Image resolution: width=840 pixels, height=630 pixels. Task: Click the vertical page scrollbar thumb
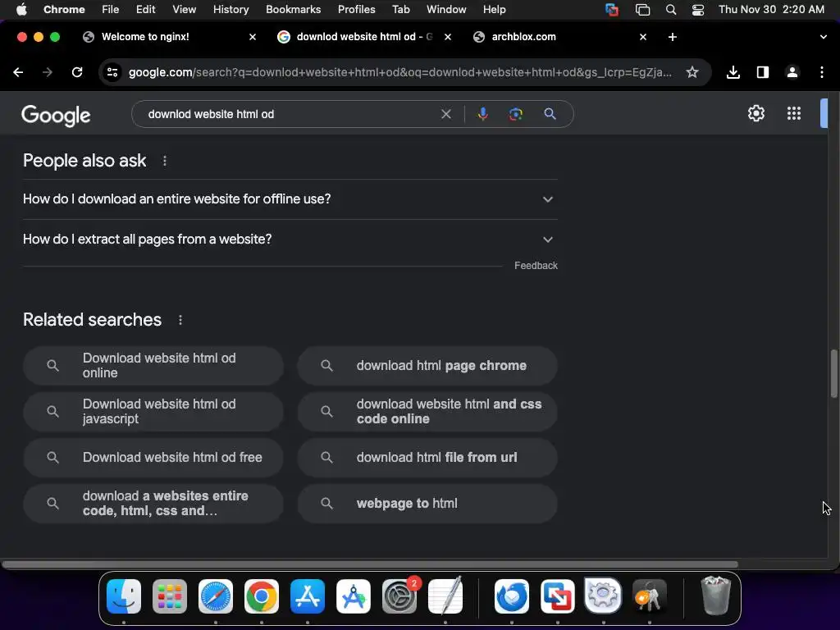[x=833, y=373]
